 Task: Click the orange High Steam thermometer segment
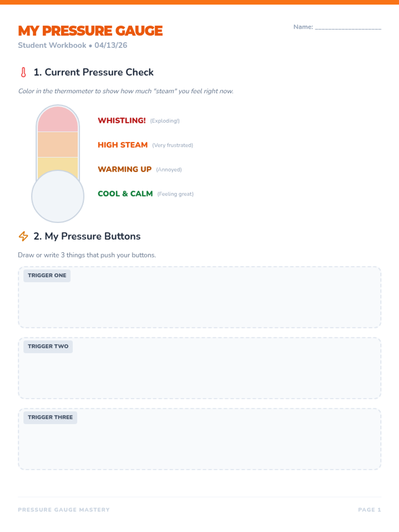pyautogui.click(x=58, y=144)
